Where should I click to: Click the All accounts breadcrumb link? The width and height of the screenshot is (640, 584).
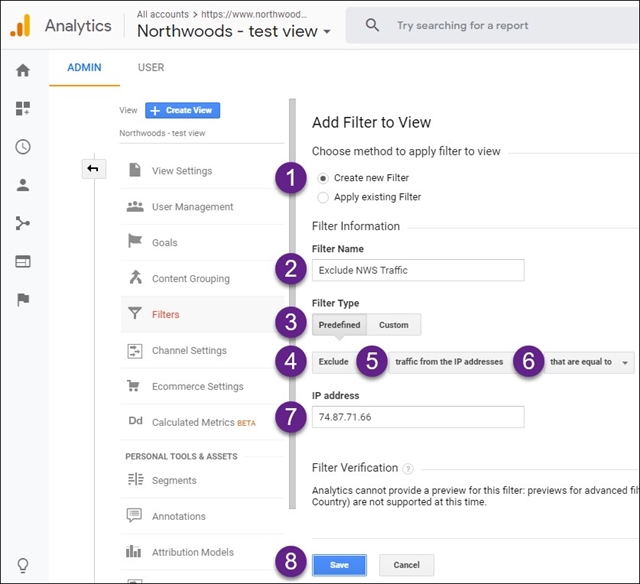click(162, 14)
